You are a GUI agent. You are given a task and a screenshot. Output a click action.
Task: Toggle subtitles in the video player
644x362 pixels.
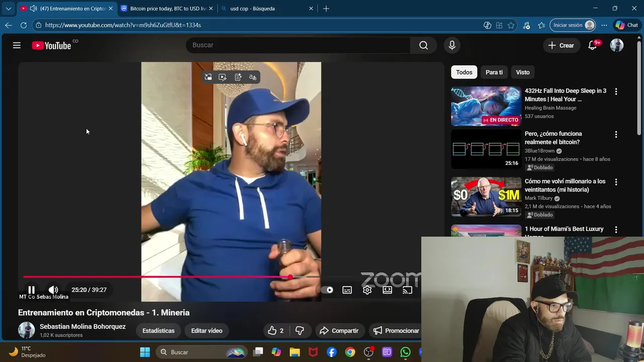pyautogui.click(x=347, y=290)
